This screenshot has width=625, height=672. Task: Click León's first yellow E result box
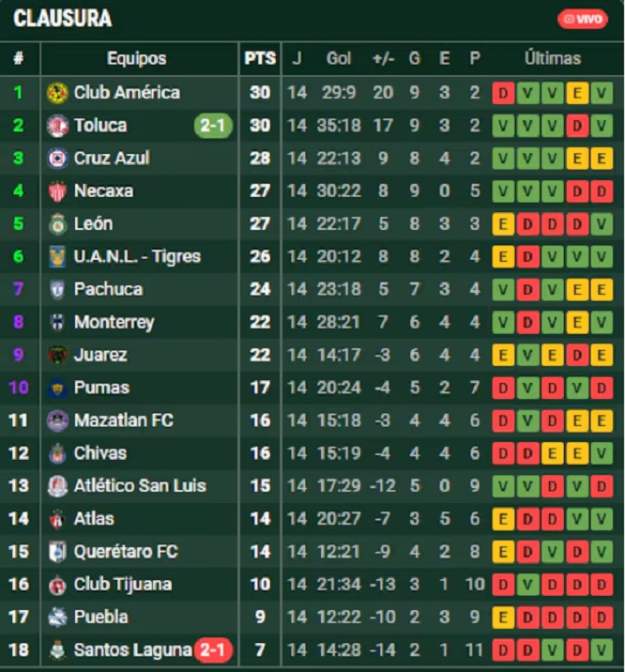503,224
